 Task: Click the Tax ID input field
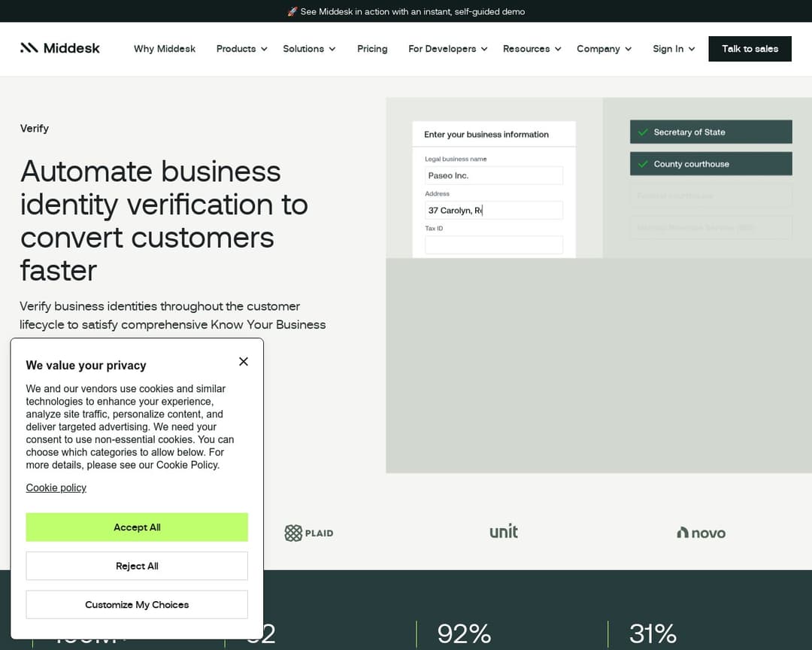coord(494,245)
